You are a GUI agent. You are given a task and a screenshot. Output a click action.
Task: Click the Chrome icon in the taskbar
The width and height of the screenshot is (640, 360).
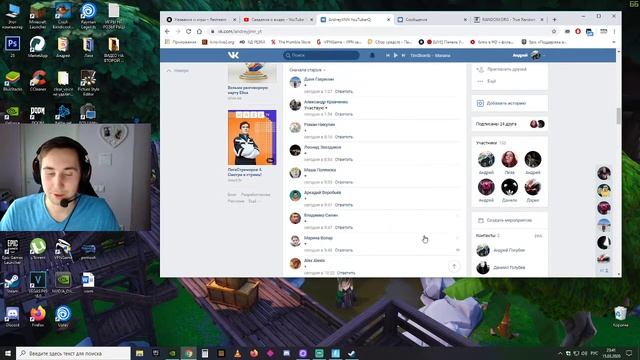(189, 353)
